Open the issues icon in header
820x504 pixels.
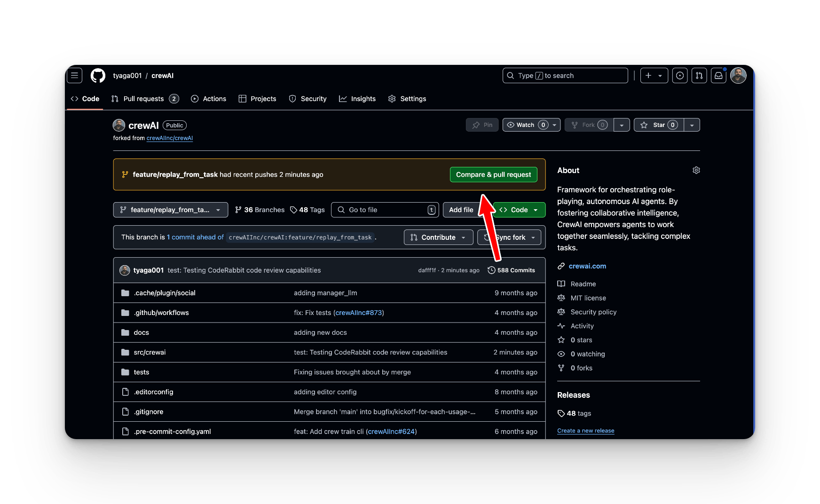pyautogui.click(x=679, y=75)
